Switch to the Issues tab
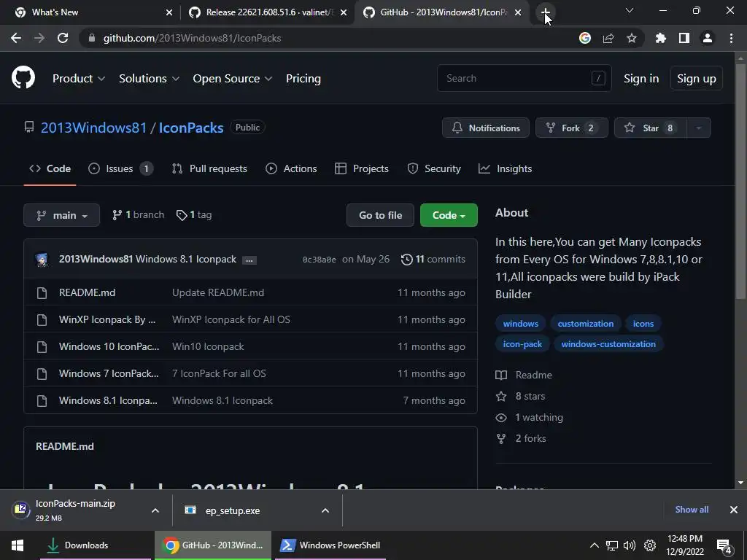 point(120,168)
